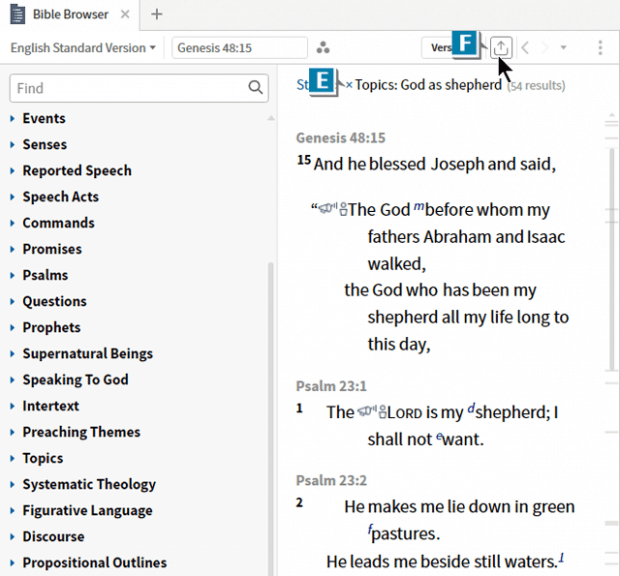Image resolution: width=620 pixels, height=576 pixels.
Task: Click the visual filters three-dots icon
Action: (x=323, y=48)
